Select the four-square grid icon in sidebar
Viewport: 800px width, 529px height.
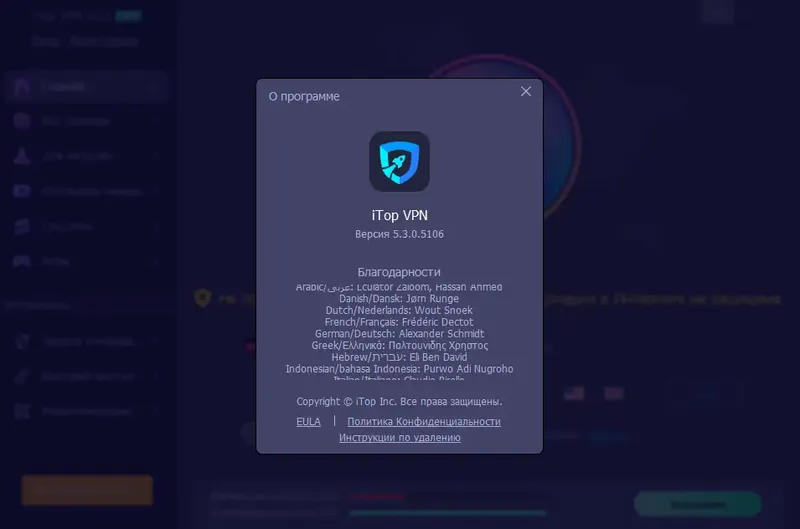[22, 411]
